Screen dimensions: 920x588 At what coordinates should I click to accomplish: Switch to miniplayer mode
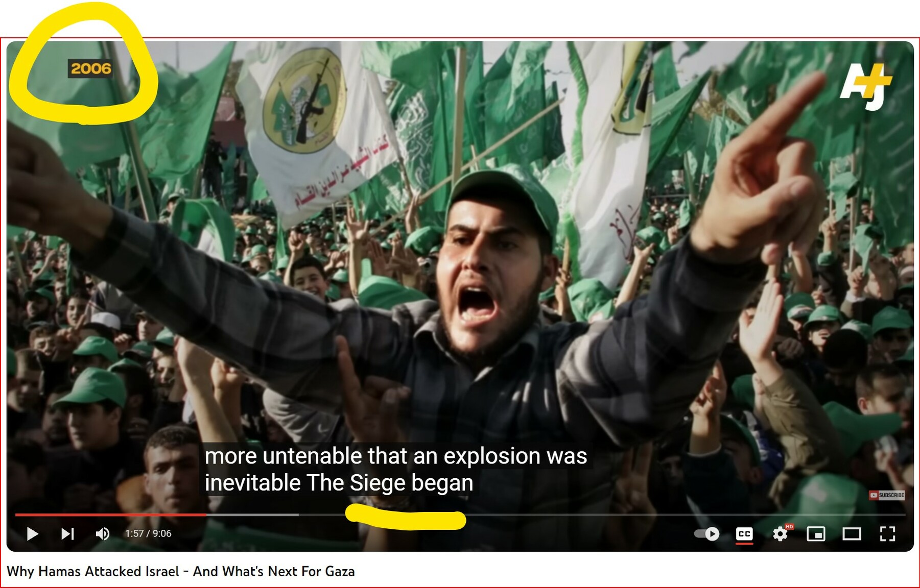pyautogui.click(x=816, y=534)
